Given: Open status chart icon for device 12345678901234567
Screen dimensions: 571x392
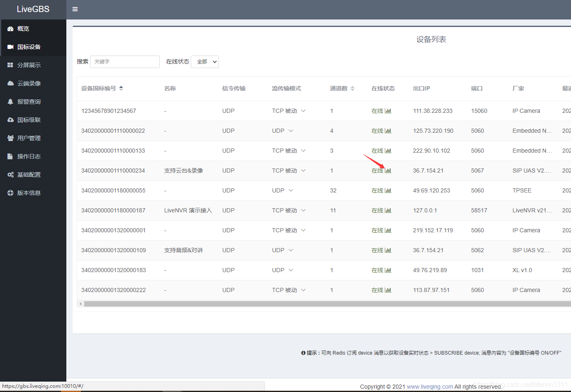Looking at the screenshot, I should (x=388, y=111).
